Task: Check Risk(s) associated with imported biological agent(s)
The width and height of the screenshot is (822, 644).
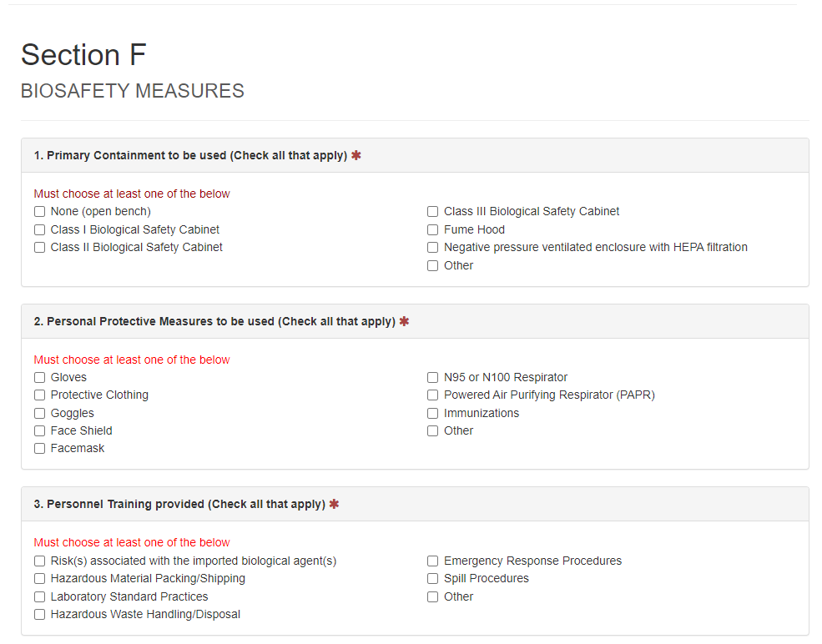Action: pos(39,561)
